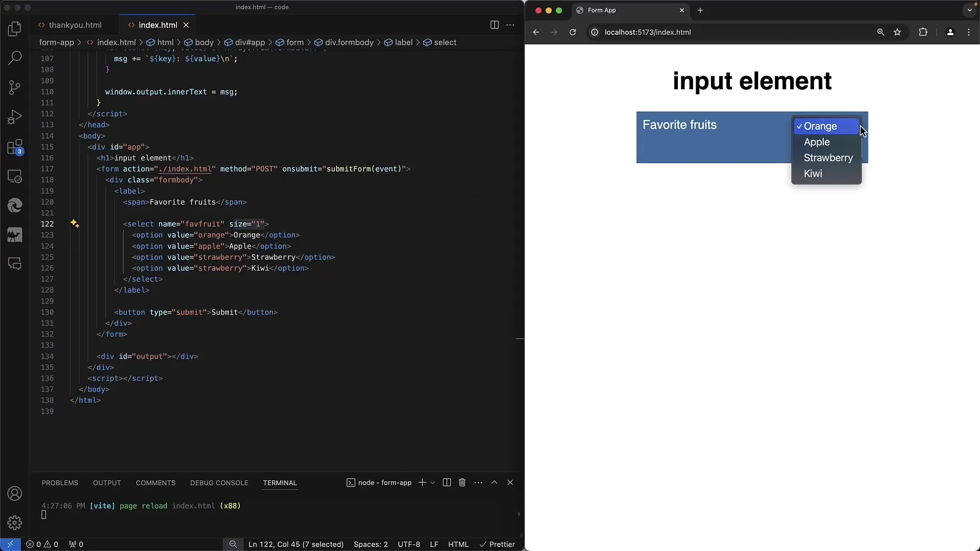Open the split editor toggle button
980x551 pixels.
coord(495,25)
